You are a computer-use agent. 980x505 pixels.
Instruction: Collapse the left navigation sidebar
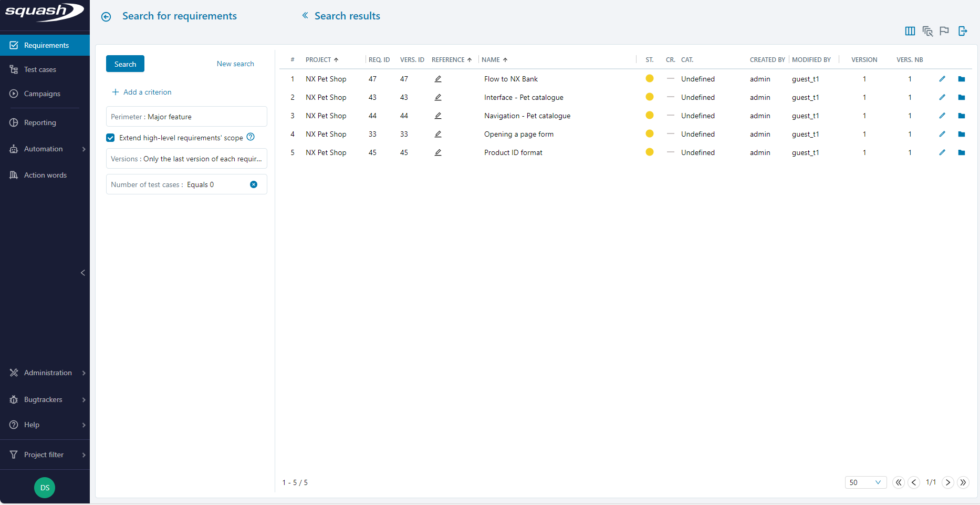pos(83,273)
